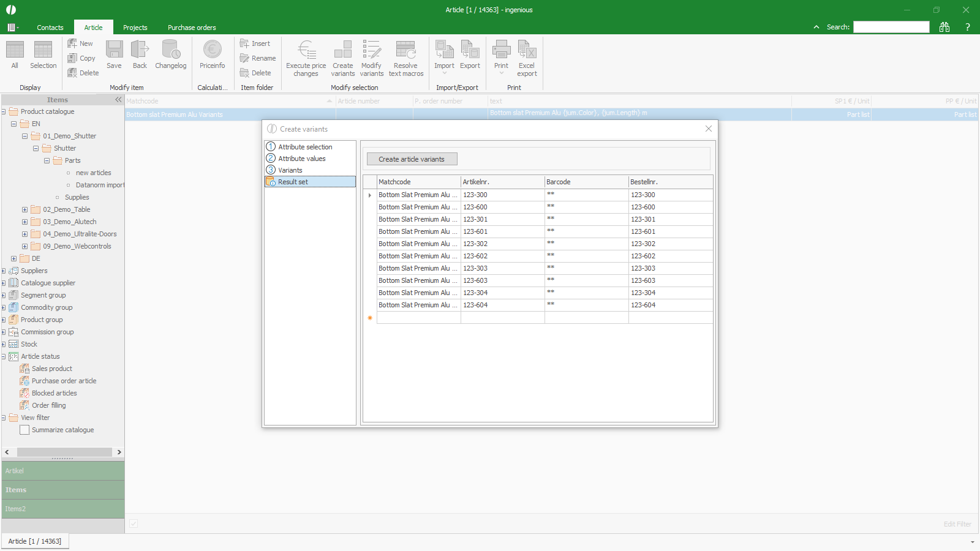Switch to the Projects tab
This screenshot has width=980, height=551.
click(x=135, y=28)
